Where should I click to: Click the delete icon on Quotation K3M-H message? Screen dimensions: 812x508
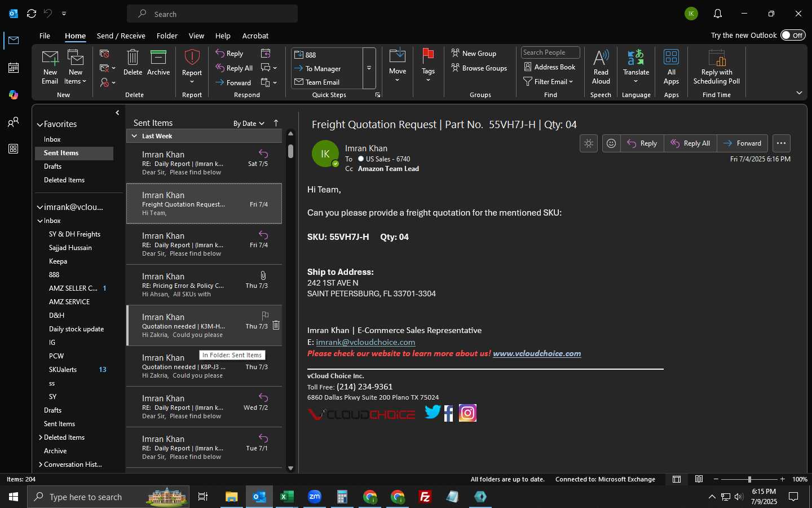276,325
